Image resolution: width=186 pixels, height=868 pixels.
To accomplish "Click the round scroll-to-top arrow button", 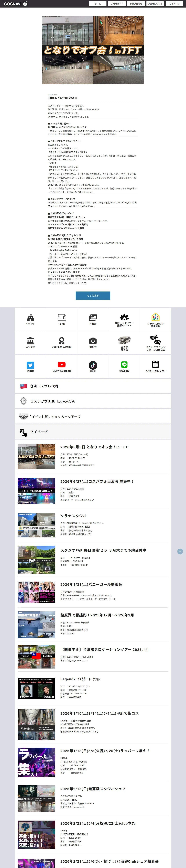I will click(180, 552).
